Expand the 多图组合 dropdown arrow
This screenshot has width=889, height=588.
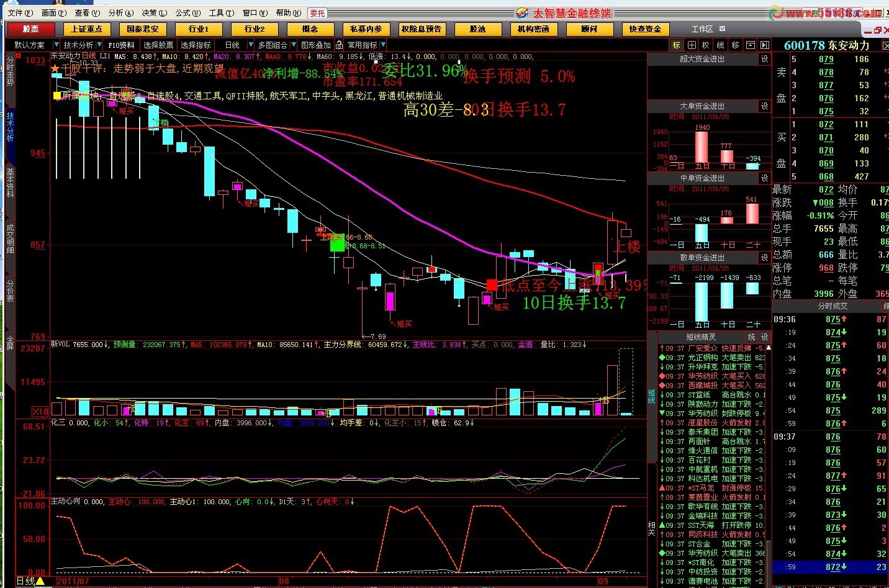click(x=293, y=45)
